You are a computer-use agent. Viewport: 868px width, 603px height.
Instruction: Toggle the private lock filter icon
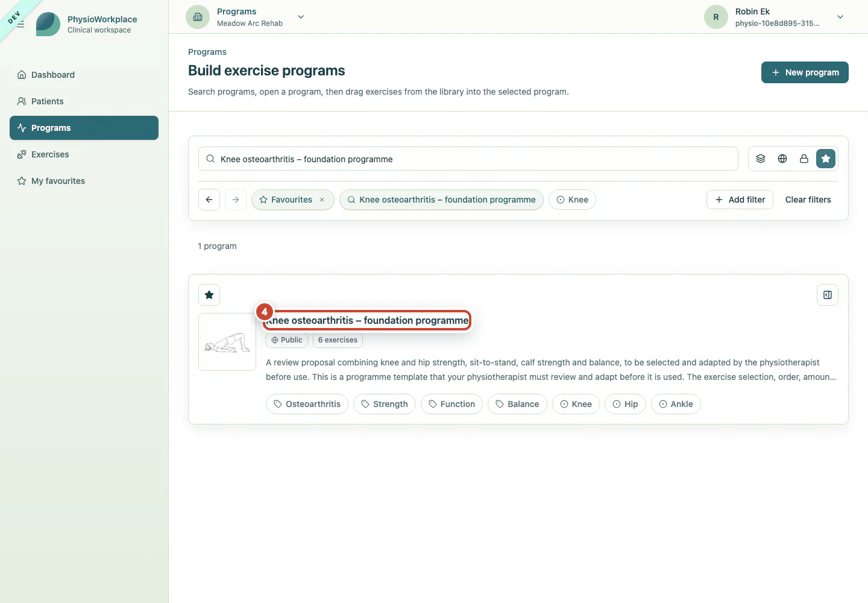click(804, 159)
